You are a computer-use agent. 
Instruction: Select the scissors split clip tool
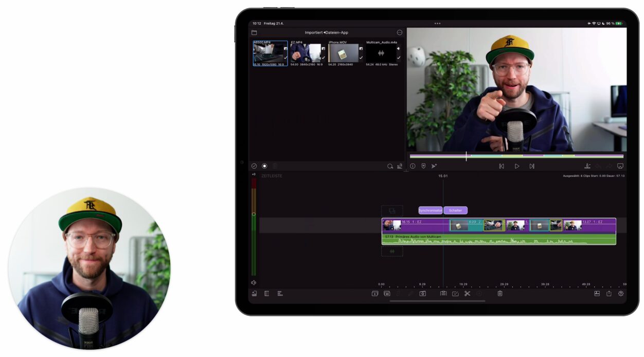[467, 294]
